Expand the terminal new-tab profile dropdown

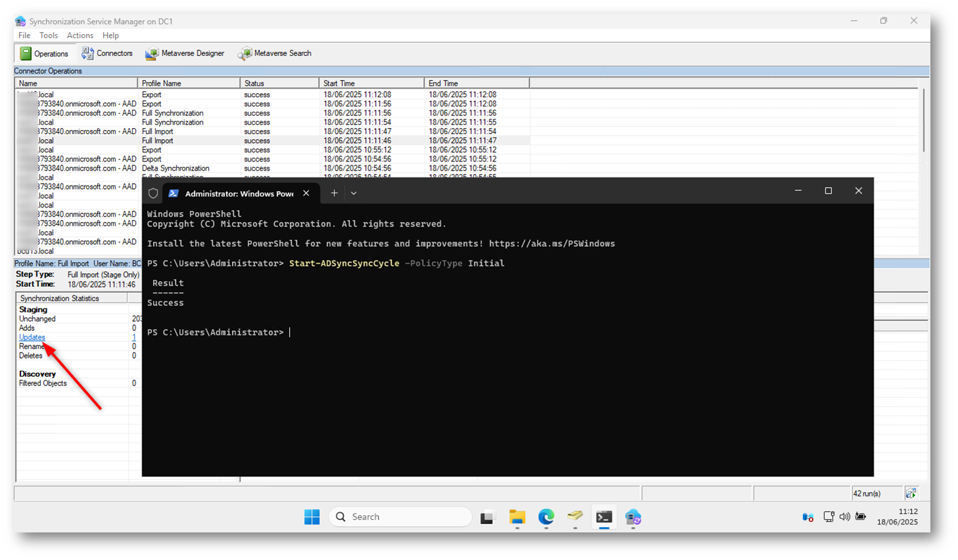point(354,193)
